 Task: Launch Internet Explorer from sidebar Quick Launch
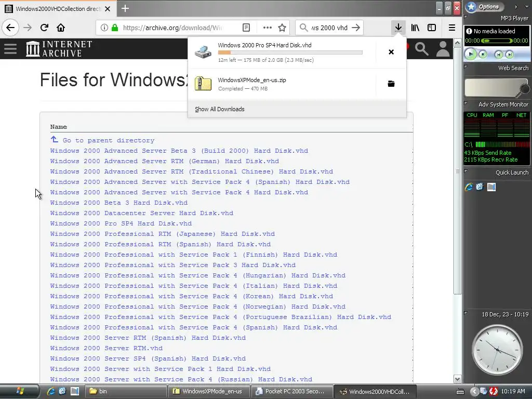(469, 187)
